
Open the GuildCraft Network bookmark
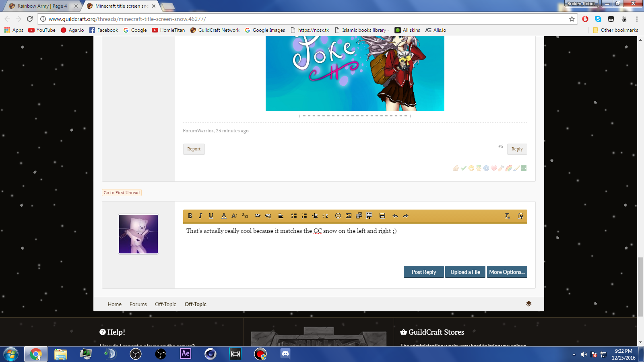click(x=215, y=30)
